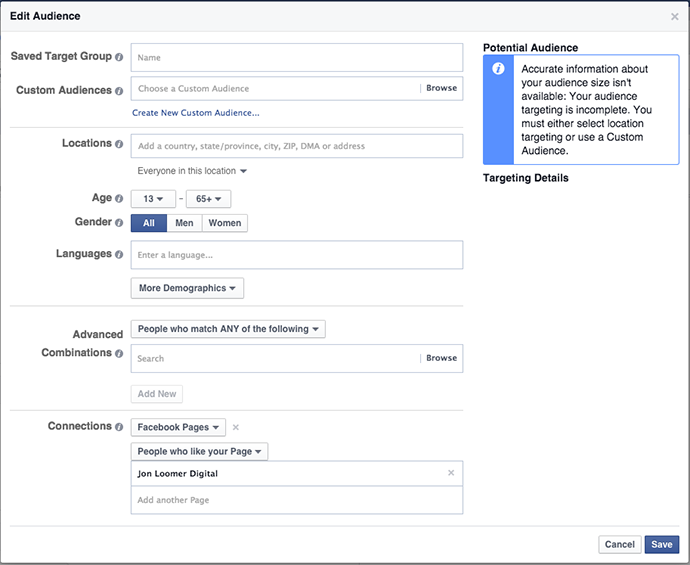Click info icon next to Saved Target Group
The width and height of the screenshot is (690, 565).
(120, 57)
